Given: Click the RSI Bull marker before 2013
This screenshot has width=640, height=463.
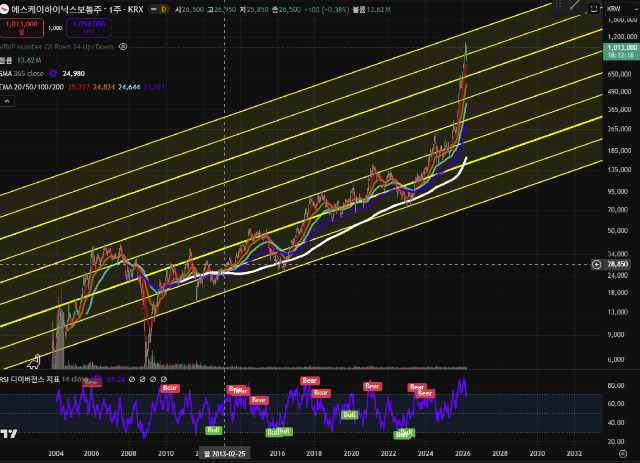Looking at the screenshot, I should [213, 430].
